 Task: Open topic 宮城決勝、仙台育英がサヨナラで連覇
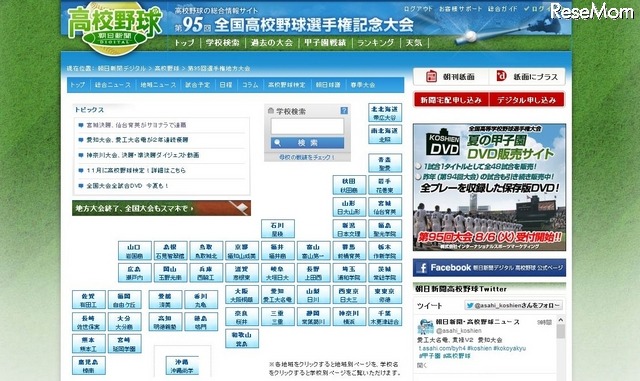136,125
